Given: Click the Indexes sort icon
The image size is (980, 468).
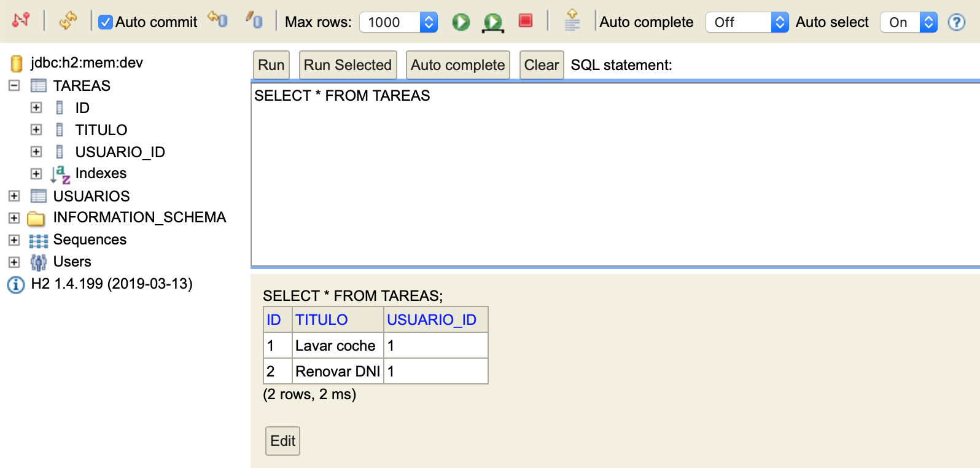Looking at the screenshot, I should (x=60, y=174).
